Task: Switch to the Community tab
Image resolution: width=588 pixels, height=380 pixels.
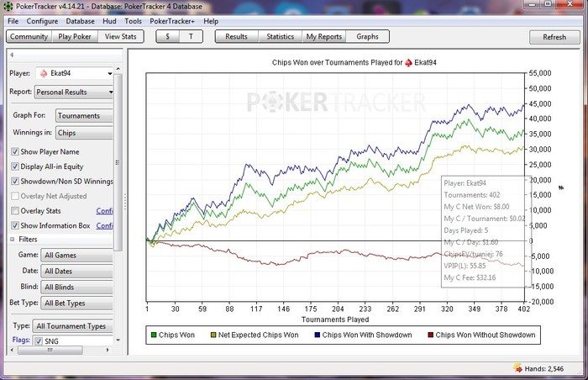Action: 29,36
